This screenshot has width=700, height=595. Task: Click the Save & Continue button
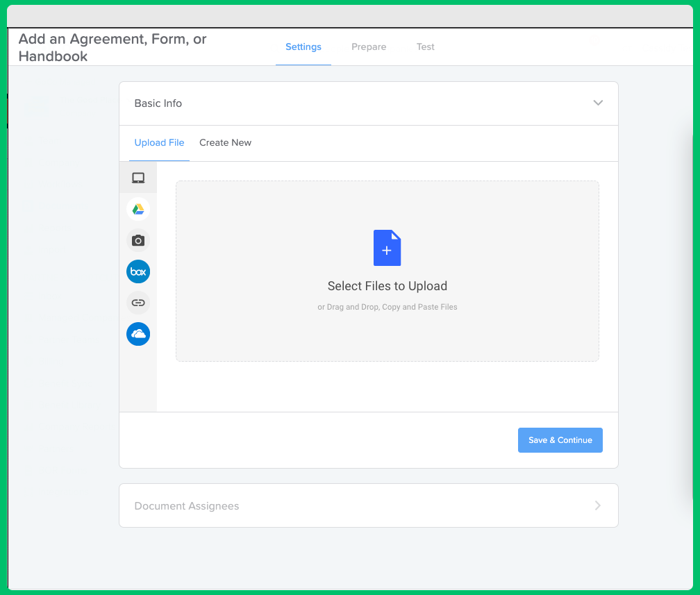pos(560,439)
